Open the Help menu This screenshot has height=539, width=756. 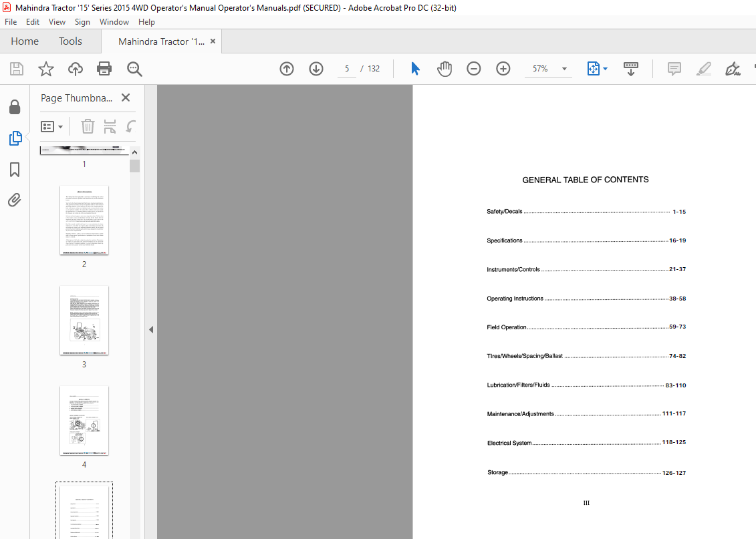[146, 22]
